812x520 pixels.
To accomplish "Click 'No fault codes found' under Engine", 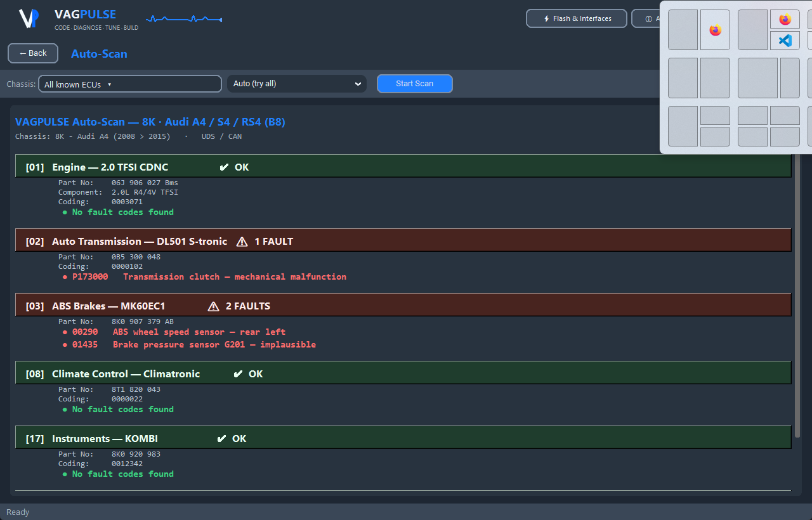I will tap(118, 212).
